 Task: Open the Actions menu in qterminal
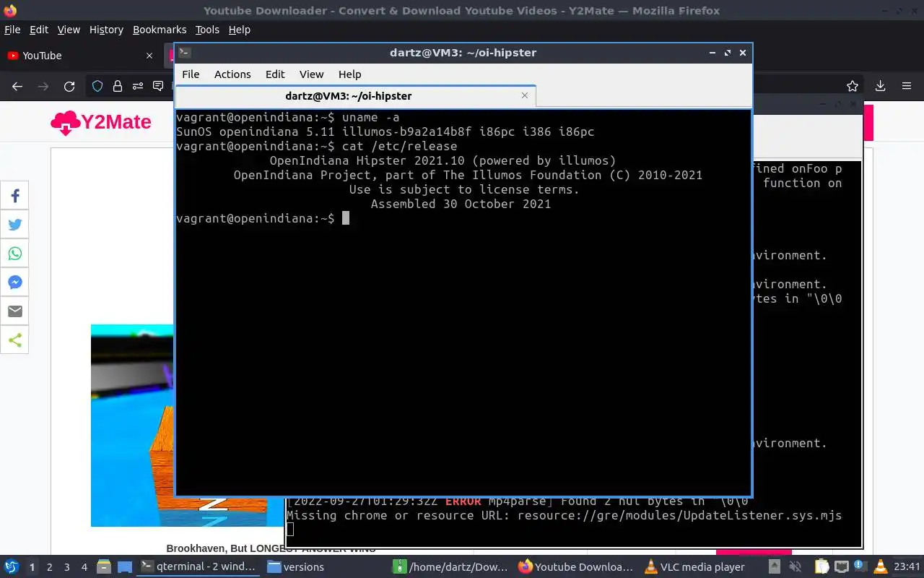click(x=232, y=74)
